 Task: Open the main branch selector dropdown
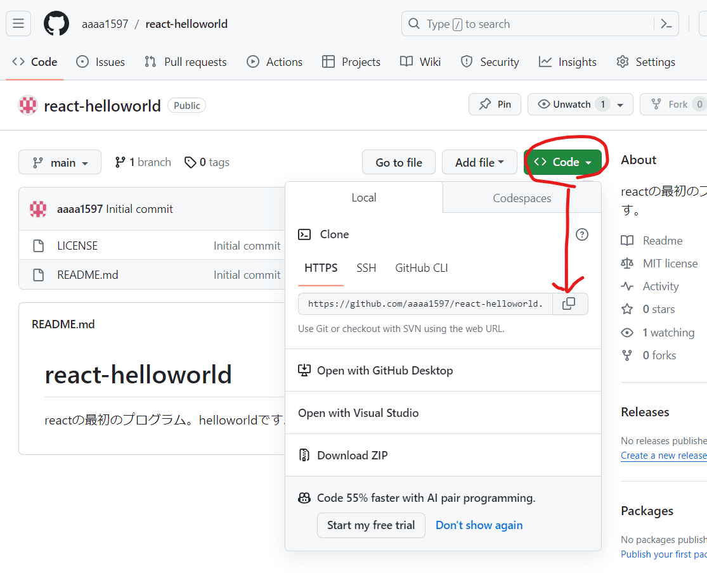[x=60, y=162]
